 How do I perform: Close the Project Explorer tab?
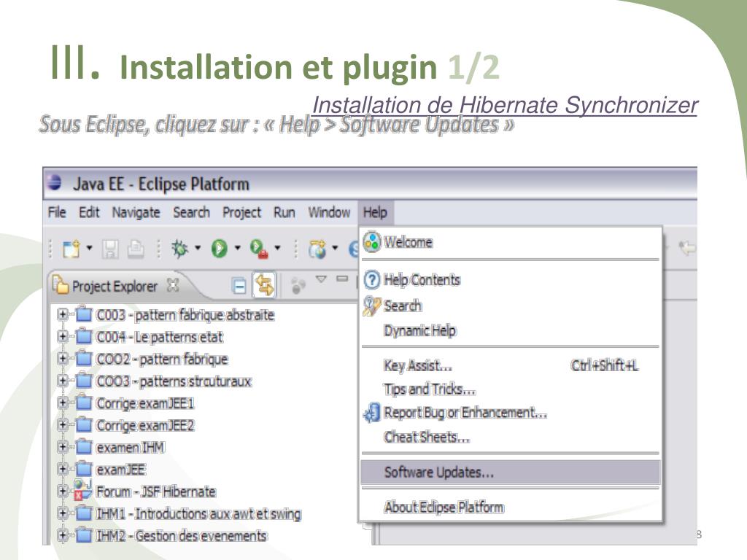(172, 285)
